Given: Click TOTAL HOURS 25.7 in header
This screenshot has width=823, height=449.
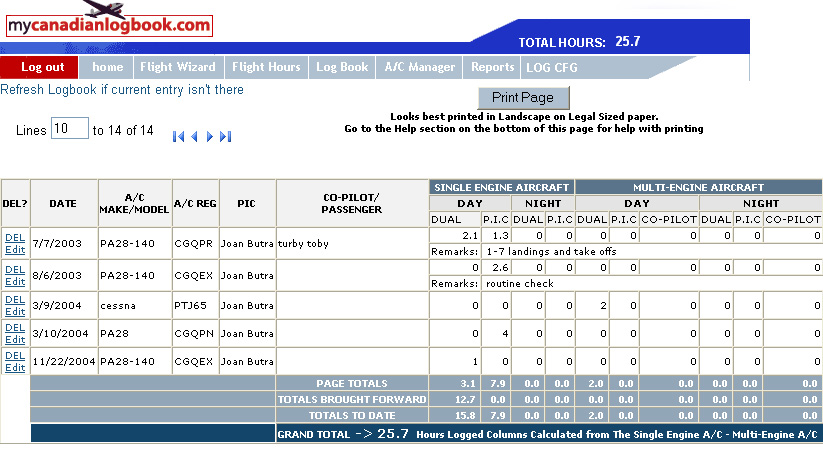Looking at the screenshot, I should 579,42.
